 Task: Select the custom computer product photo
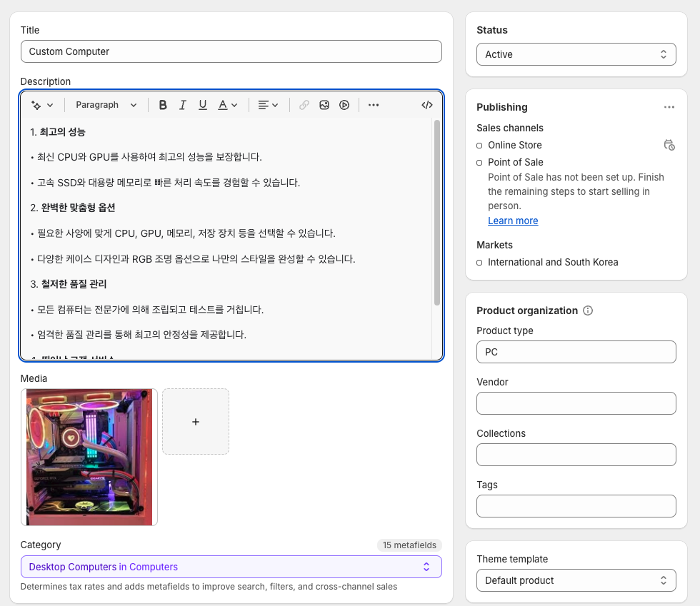(89, 456)
